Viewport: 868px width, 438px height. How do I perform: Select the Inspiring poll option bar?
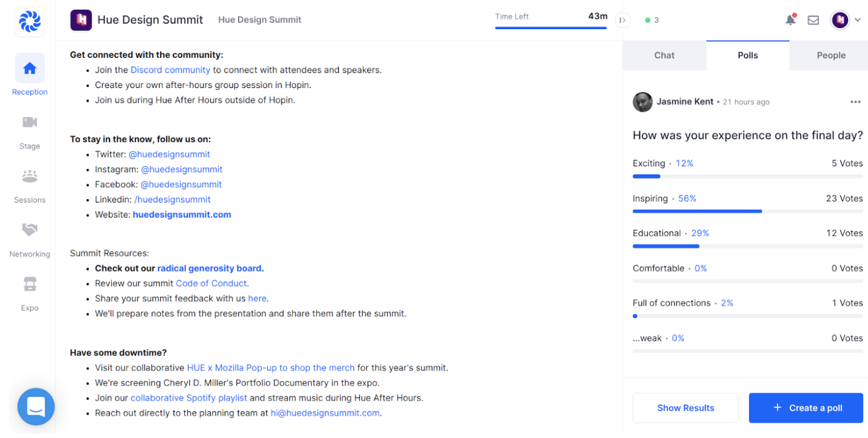[747, 211]
